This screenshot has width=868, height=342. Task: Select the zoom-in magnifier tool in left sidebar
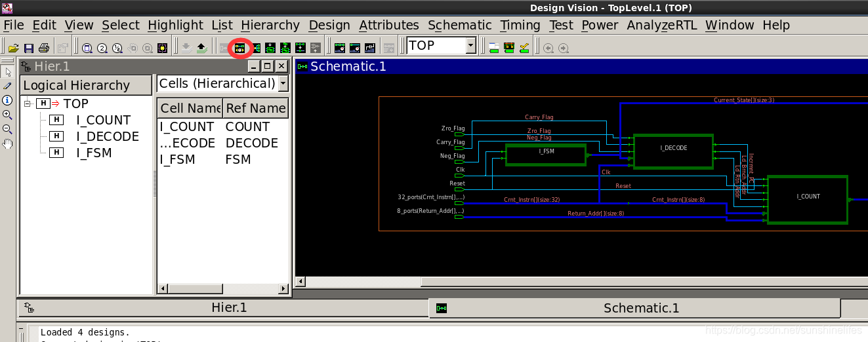coord(8,114)
